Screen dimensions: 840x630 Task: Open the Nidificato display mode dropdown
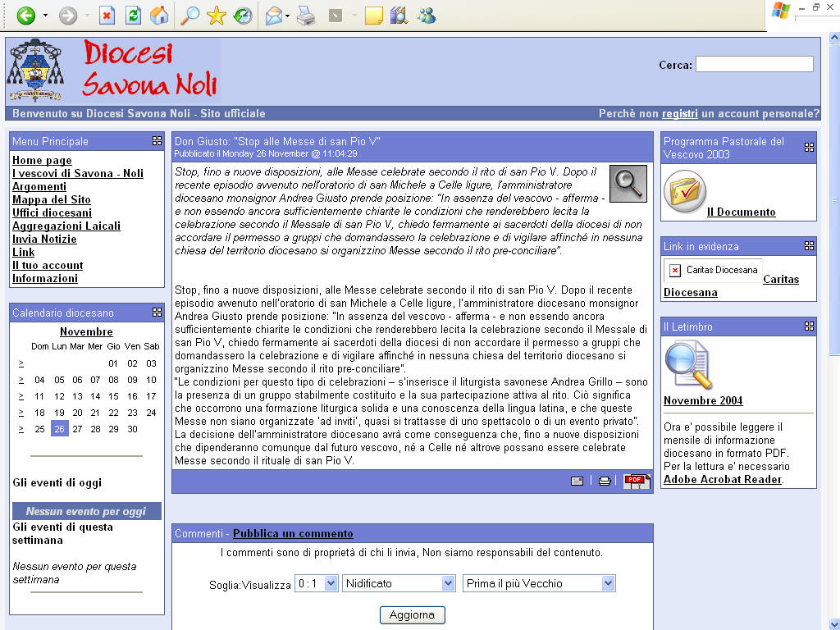pos(399,583)
